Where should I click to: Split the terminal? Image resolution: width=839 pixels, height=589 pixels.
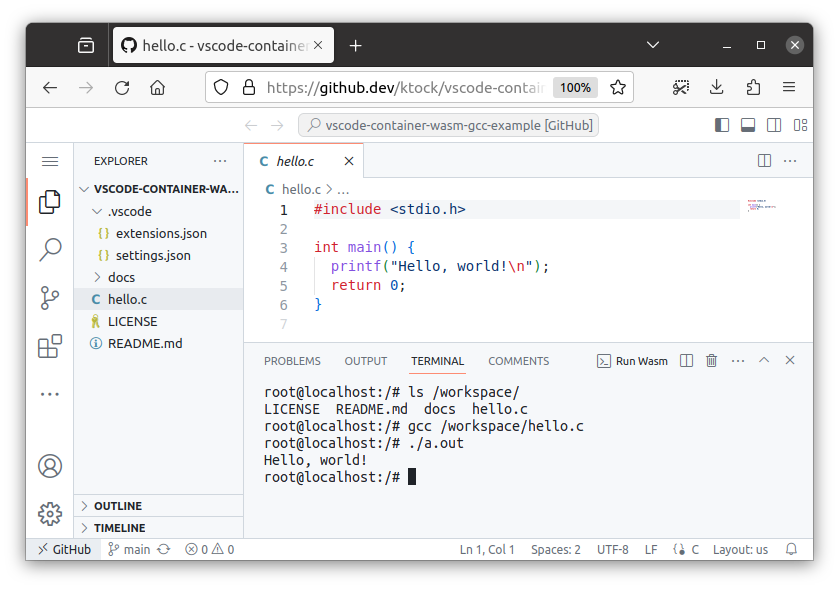coord(687,361)
